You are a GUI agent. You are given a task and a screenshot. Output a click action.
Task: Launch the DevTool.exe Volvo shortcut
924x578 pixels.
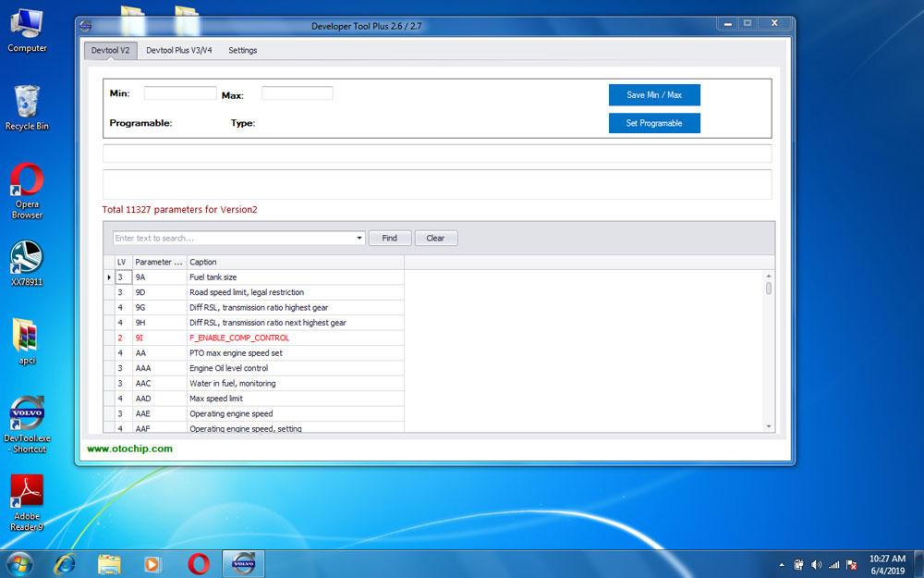(x=27, y=413)
